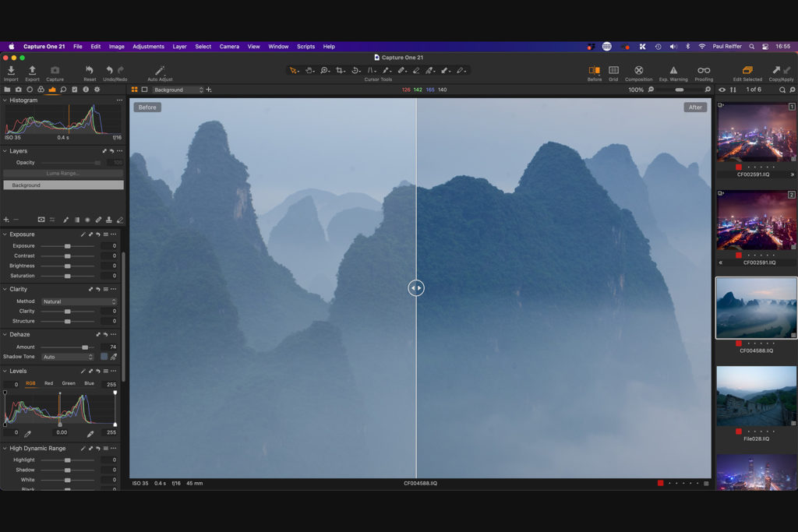The image size is (798, 532).
Task: Collapse the Levels panel
Action: (x=5, y=372)
